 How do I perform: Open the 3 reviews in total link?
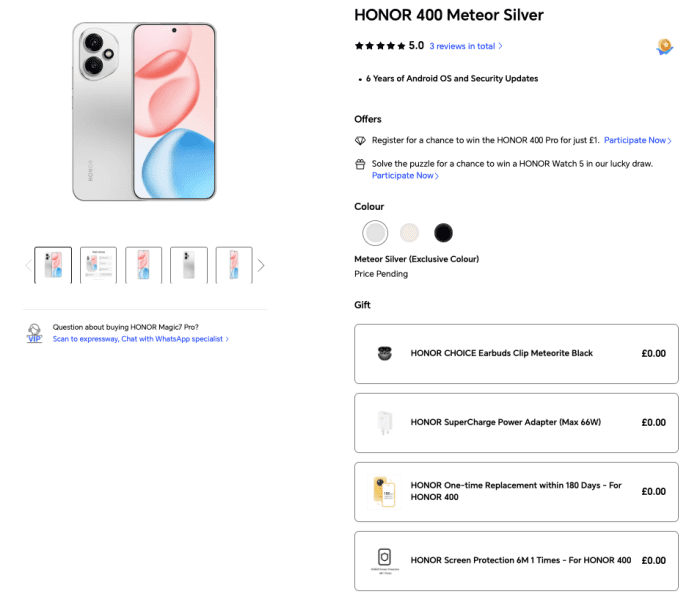coord(466,46)
